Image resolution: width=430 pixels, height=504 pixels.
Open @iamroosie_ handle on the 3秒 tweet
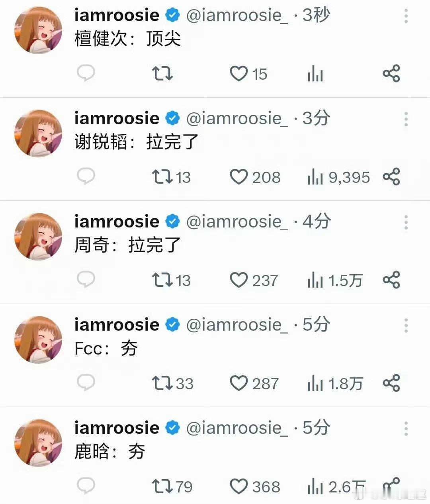[x=236, y=16]
